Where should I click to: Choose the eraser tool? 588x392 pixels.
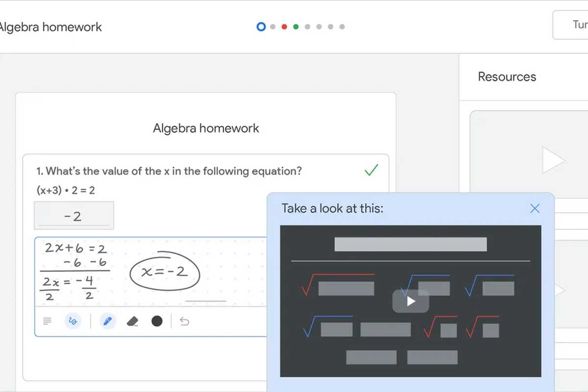tap(132, 321)
